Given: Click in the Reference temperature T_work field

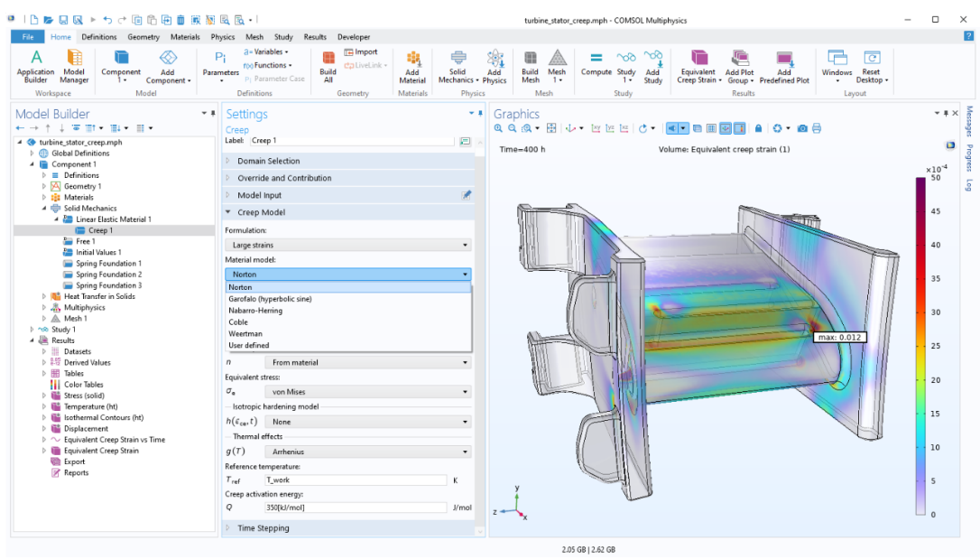Looking at the screenshot, I should point(355,480).
